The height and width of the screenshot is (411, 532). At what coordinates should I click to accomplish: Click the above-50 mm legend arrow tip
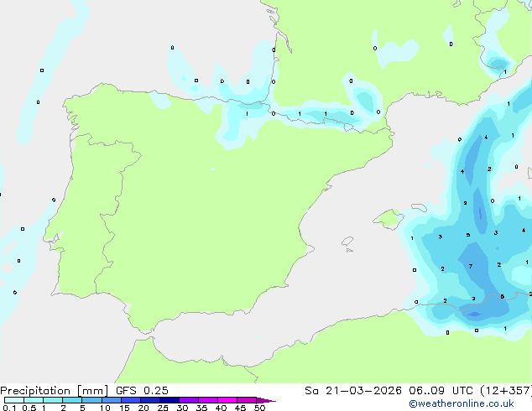point(266,400)
